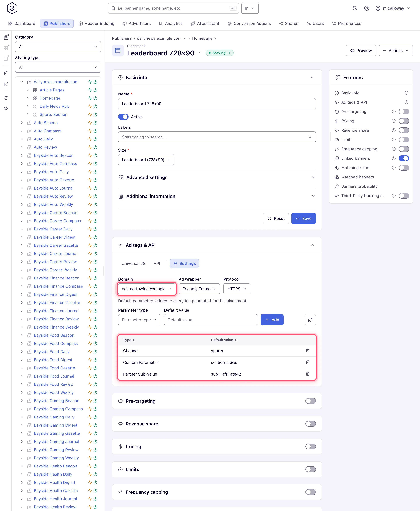Click the logo icon at top left
This screenshot has width=420, height=511.
[x=12, y=8]
